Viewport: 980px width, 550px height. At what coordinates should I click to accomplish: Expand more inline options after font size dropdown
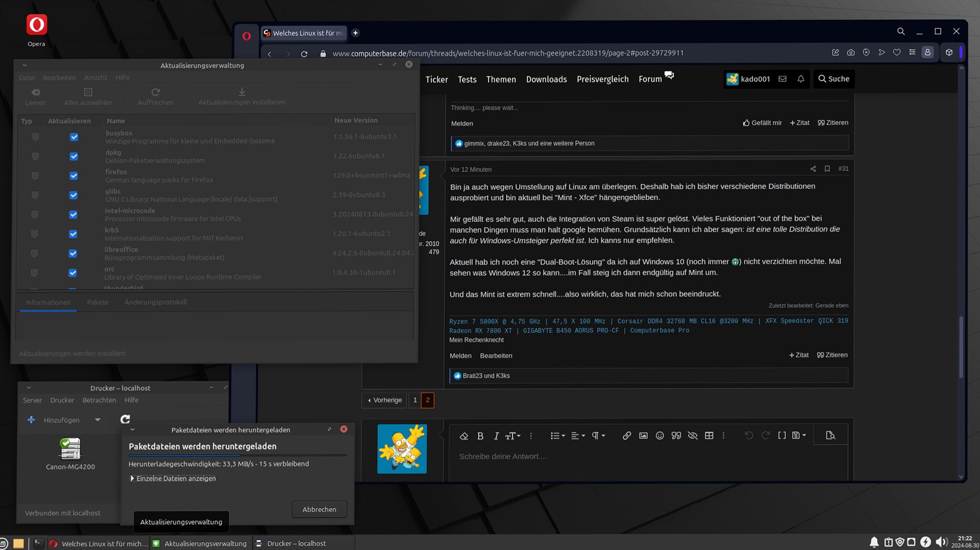531,436
